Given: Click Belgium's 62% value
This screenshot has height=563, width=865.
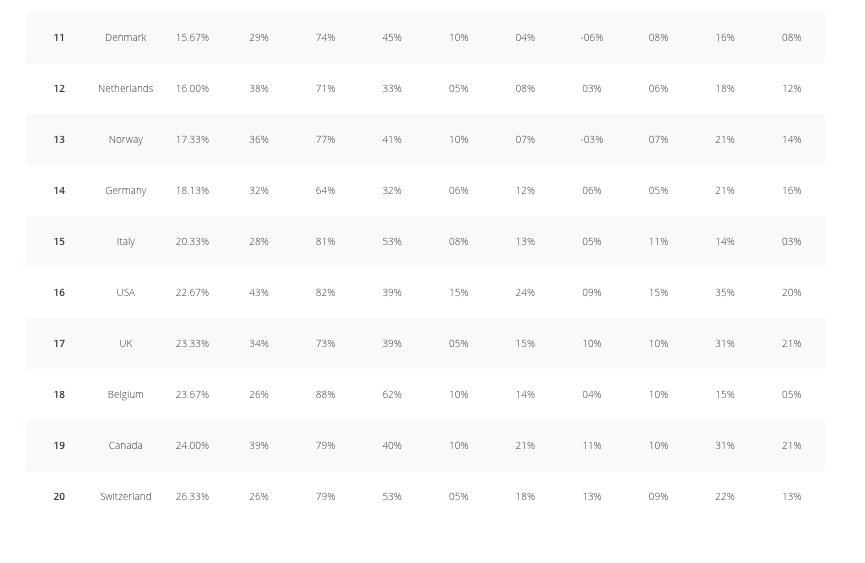Looking at the screenshot, I should (392, 394).
